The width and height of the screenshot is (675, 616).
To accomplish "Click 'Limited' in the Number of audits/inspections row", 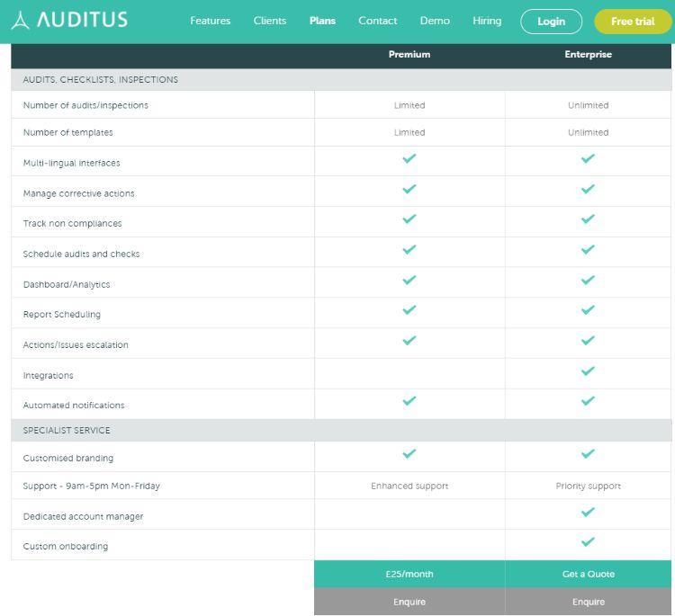I will (409, 105).
